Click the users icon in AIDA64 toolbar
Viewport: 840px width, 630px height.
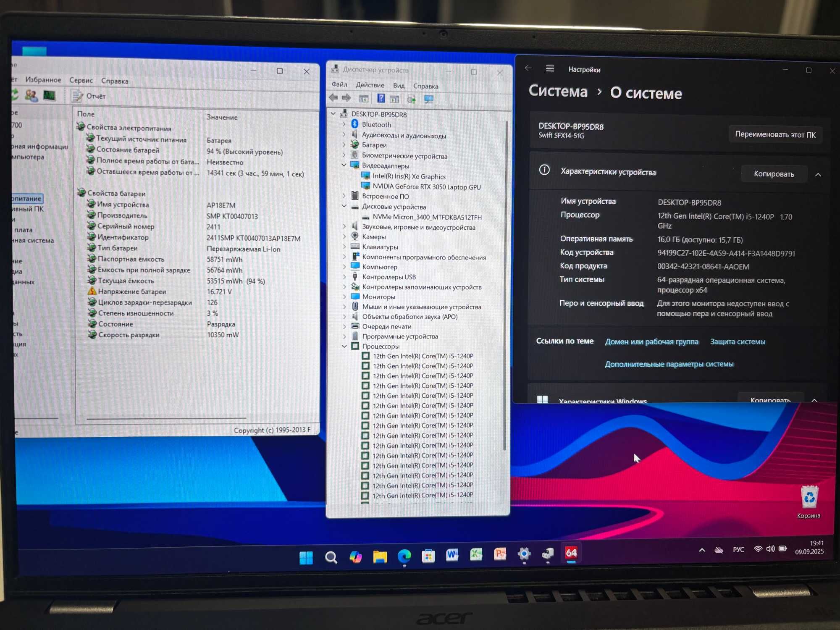pyautogui.click(x=31, y=96)
